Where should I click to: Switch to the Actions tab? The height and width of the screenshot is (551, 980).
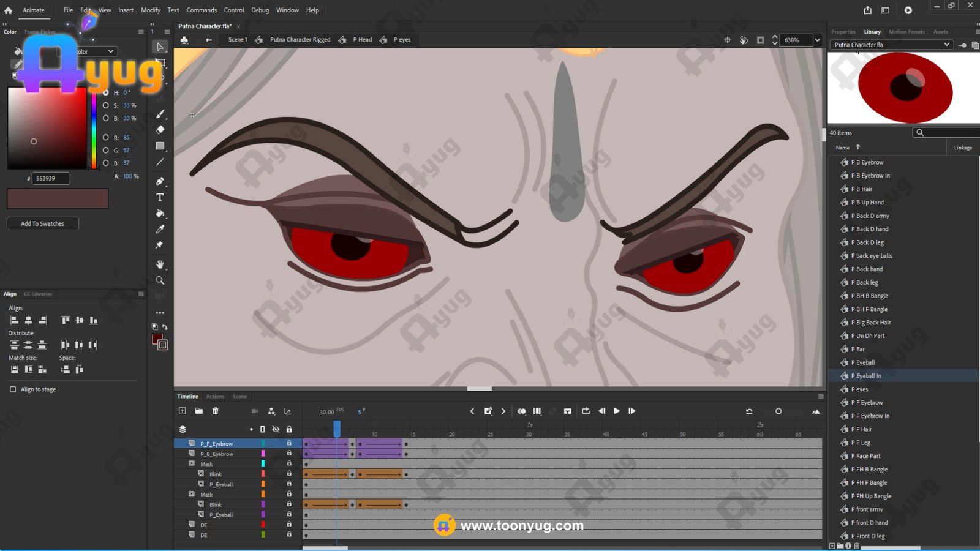click(215, 397)
